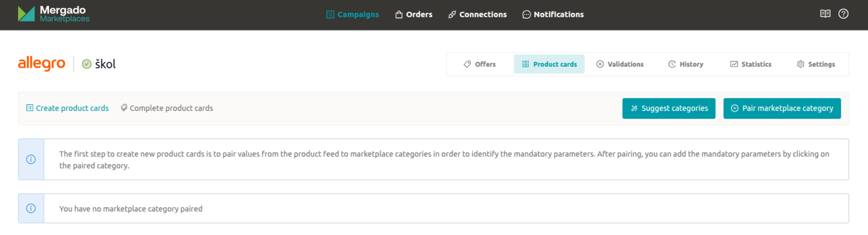View the History tab
The height and width of the screenshot is (235, 868).
click(685, 64)
